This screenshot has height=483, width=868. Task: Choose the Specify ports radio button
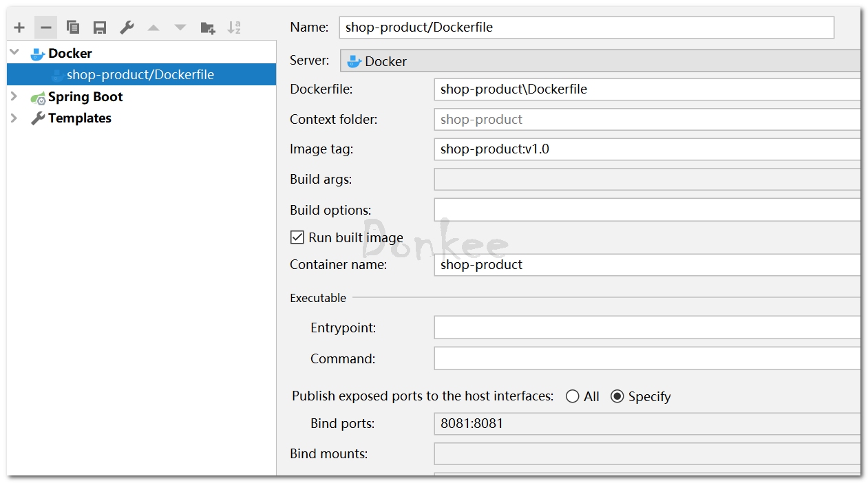click(x=617, y=396)
